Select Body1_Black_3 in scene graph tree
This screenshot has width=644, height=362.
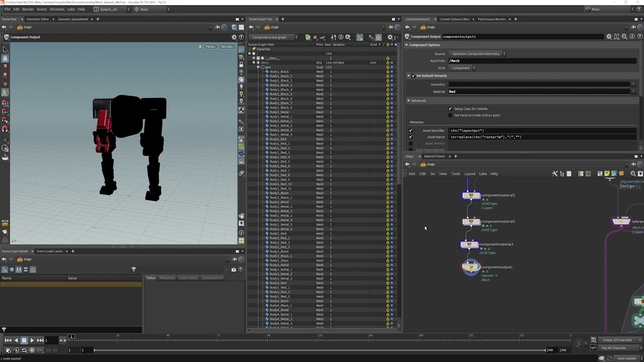click(280, 85)
